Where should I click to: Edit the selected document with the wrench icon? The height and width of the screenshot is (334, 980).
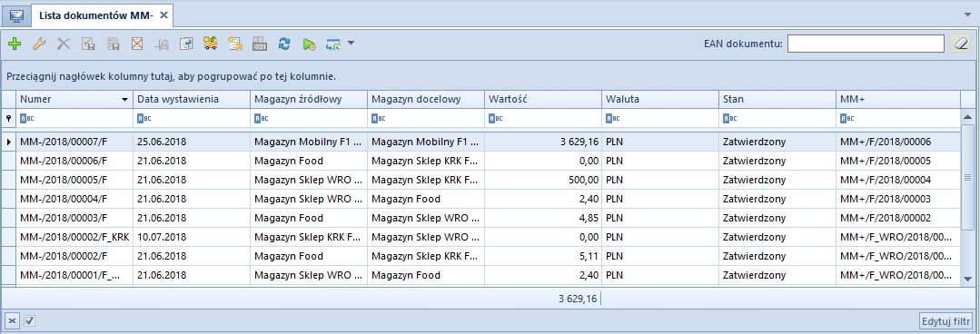(x=39, y=44)
